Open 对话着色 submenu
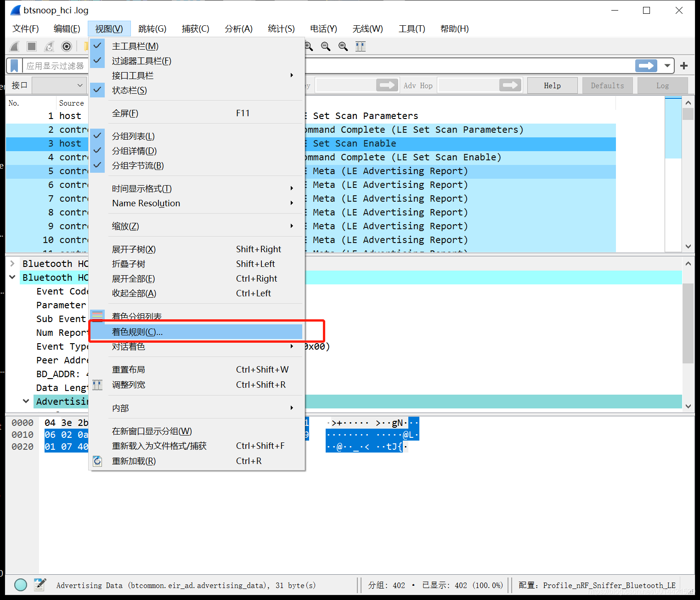This screenshot has height=600, width=700. click(x=197, y=346)
